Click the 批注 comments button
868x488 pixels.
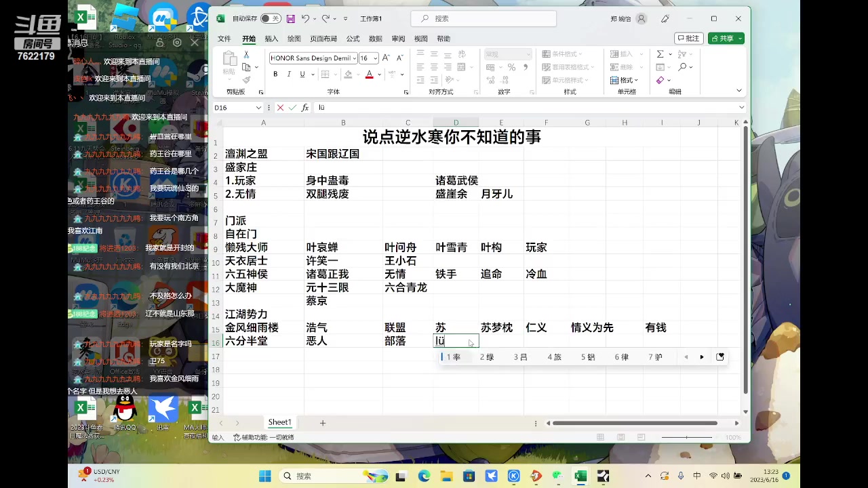coord(688,39)
